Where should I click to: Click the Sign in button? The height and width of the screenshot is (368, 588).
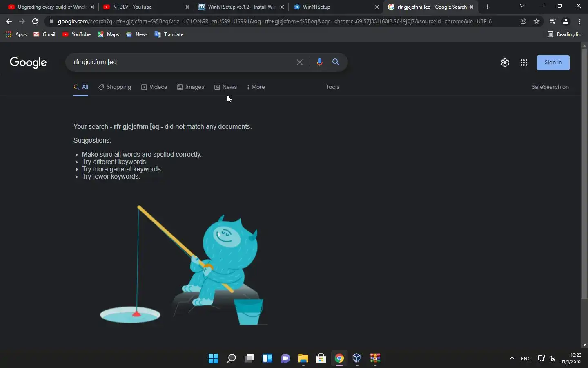[553, 62]
